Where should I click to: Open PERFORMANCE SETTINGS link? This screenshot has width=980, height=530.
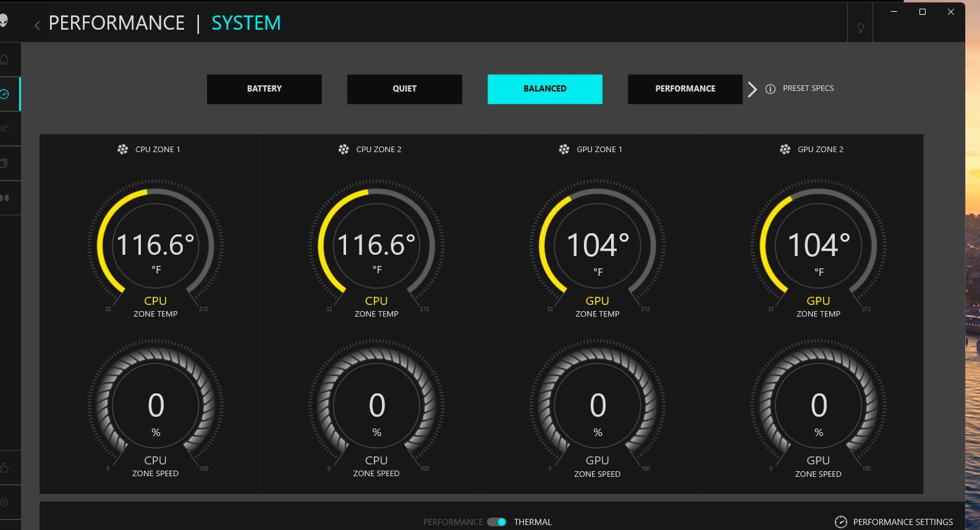903,522
